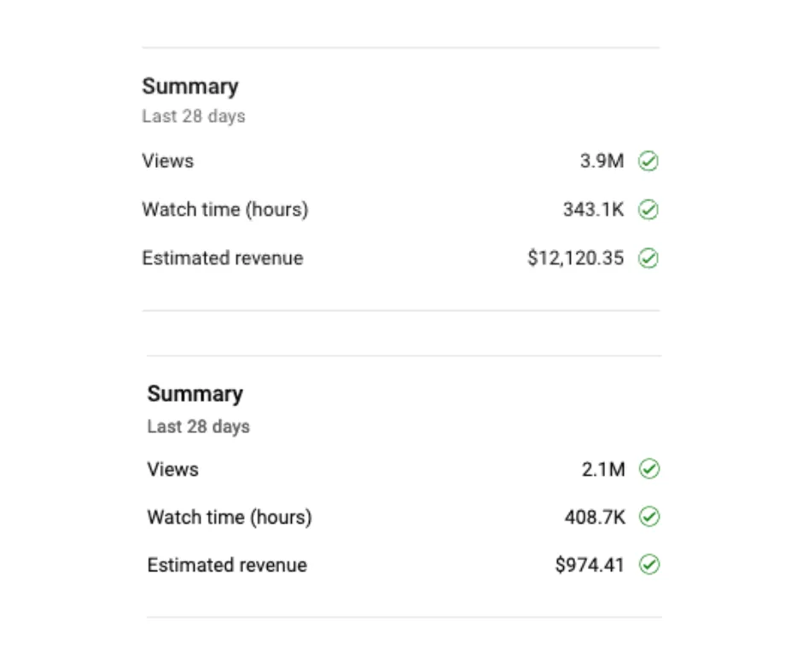Click the checkmark icon next to $12,120.35 revenue

tap(648, 258)
